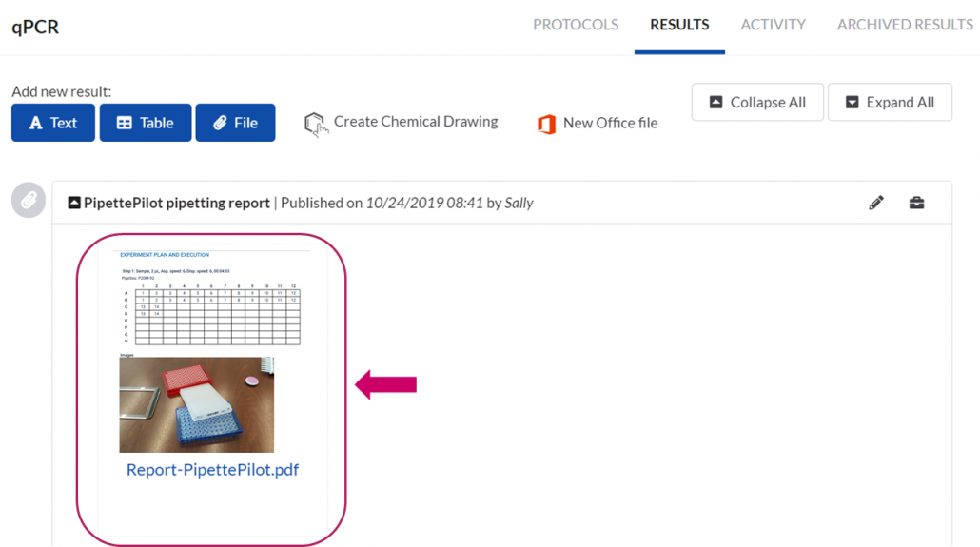This screenshot has height=547, width=980.
Task: Click the pencil edit icon on the report
Action: point(876,203)
